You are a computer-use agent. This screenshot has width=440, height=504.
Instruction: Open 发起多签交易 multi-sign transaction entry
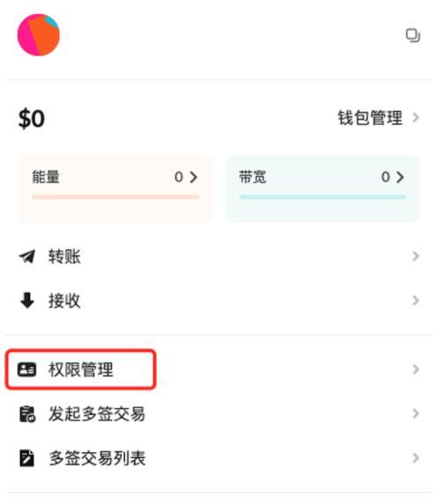220,414
